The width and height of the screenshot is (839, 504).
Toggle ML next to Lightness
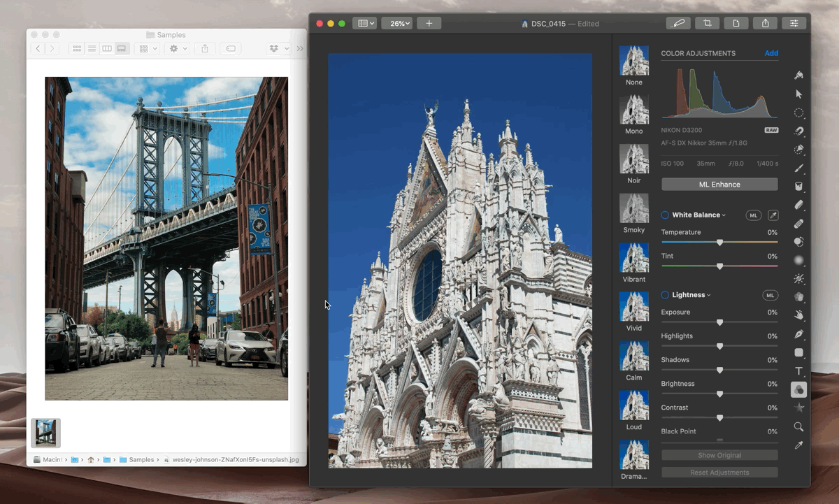click(770, 294)
